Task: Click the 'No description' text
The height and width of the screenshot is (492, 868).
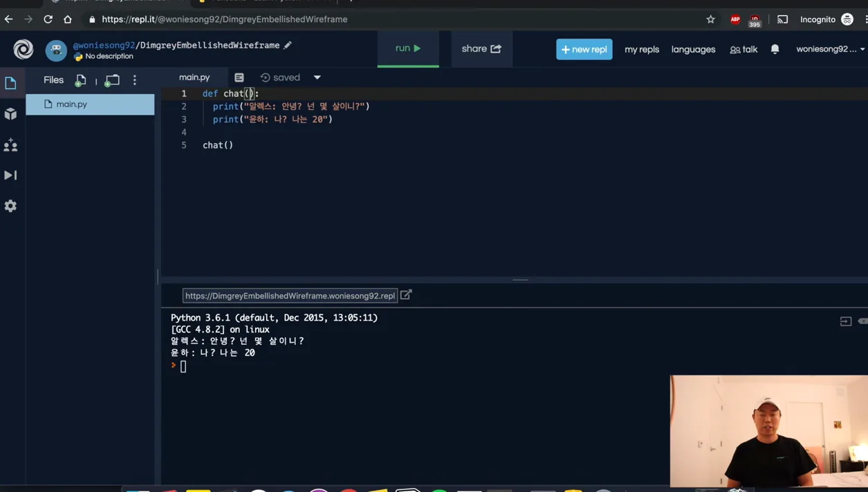Action: 109,57
